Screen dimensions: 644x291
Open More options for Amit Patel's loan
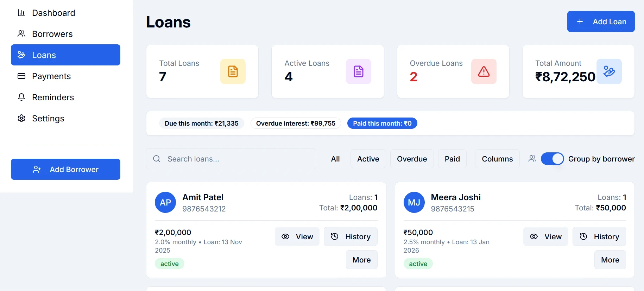(x=361, y=260)
